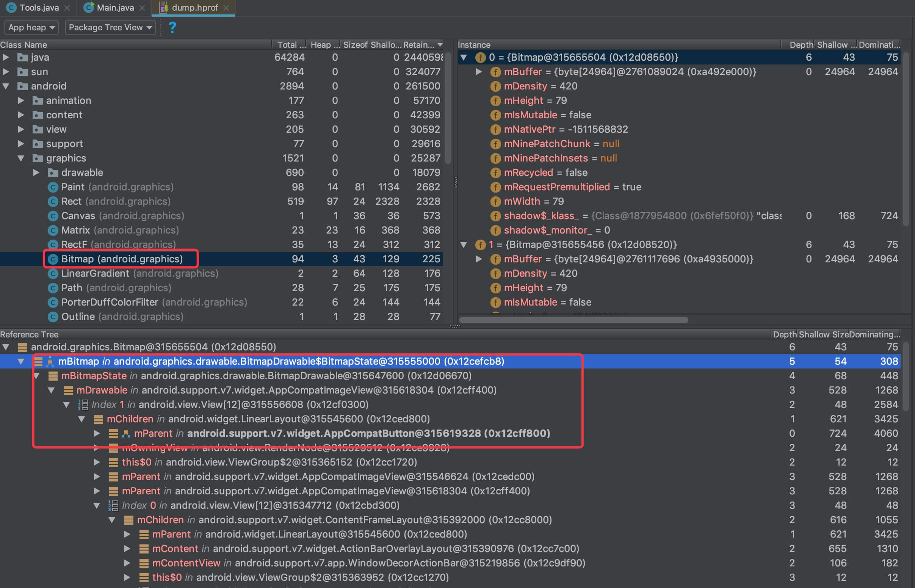Open the App heap dropdown
Screen dimensions: 915x588
pyautogui.click(x=31, y=28)
